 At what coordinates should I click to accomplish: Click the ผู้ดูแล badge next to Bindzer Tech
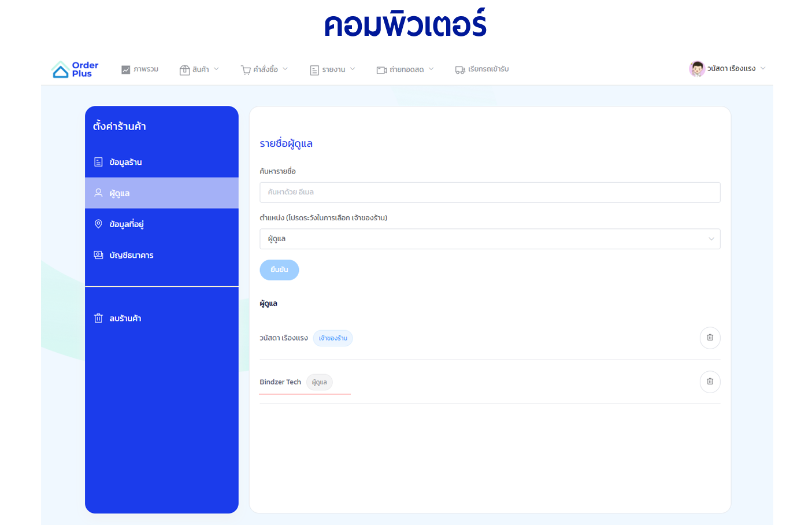click(x=320, y=382)
